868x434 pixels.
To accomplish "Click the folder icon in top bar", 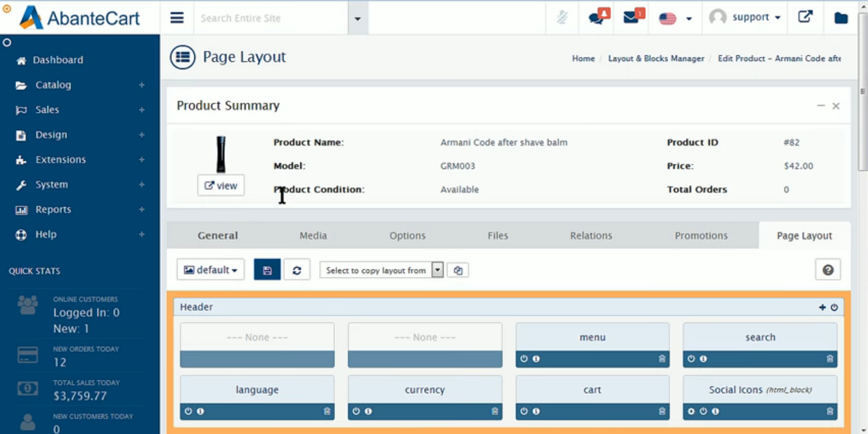I will pos(841,18).
